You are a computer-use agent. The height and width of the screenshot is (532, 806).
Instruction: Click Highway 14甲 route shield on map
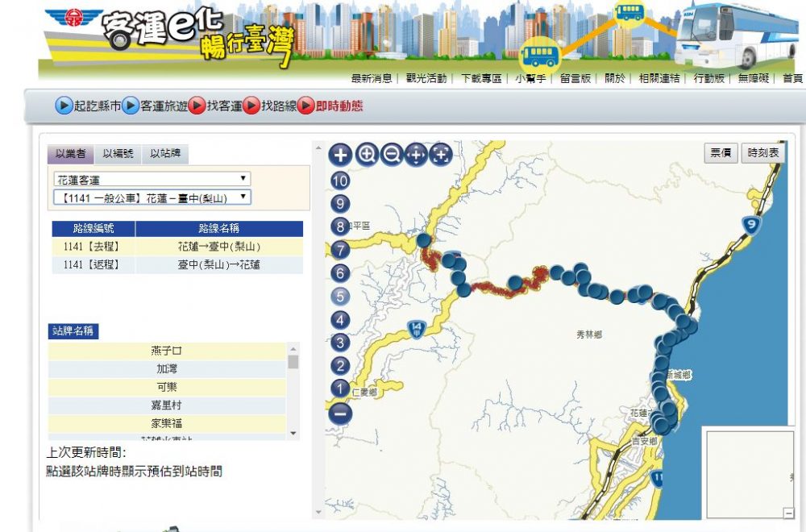(417, 329)
